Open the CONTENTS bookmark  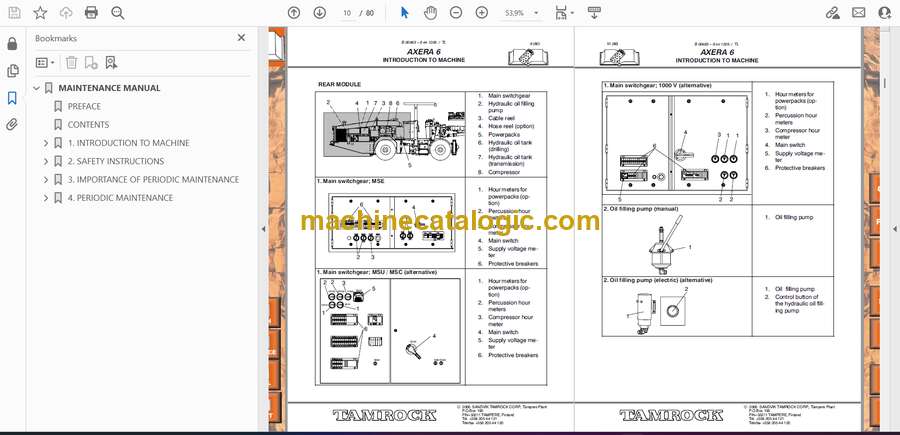click(88, 125)
